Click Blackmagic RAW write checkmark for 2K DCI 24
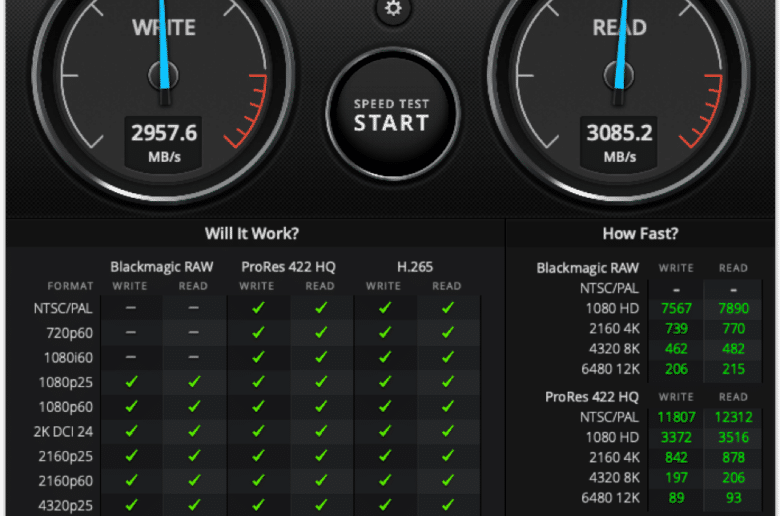Screen dimensions: 780x516 tap(131, 431)
